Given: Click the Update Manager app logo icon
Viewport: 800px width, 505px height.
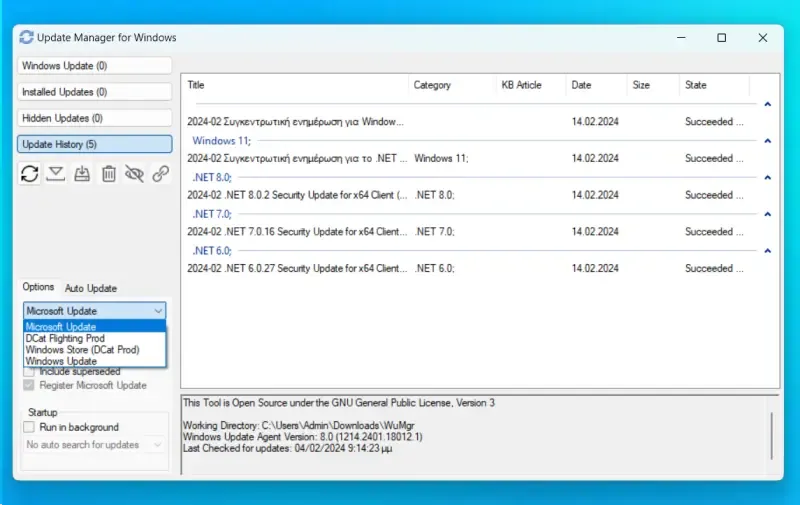Looking at the screenshot, I should [x=26, y=37].
